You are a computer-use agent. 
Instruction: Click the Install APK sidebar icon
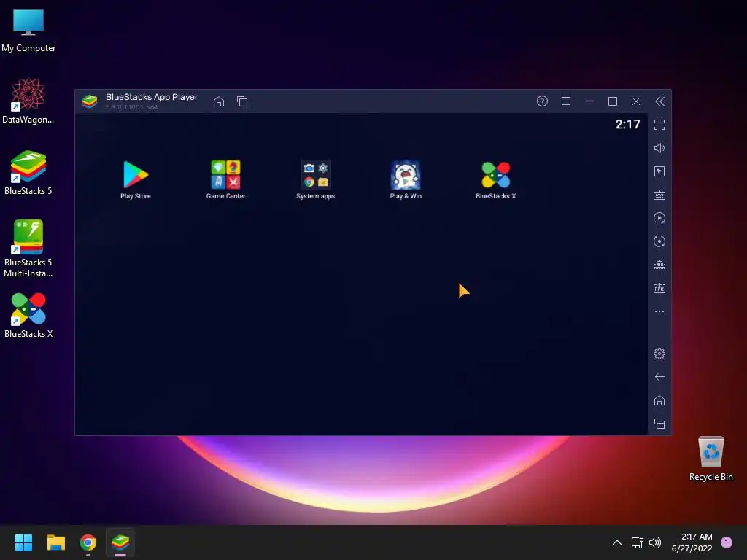click(659, 288)
